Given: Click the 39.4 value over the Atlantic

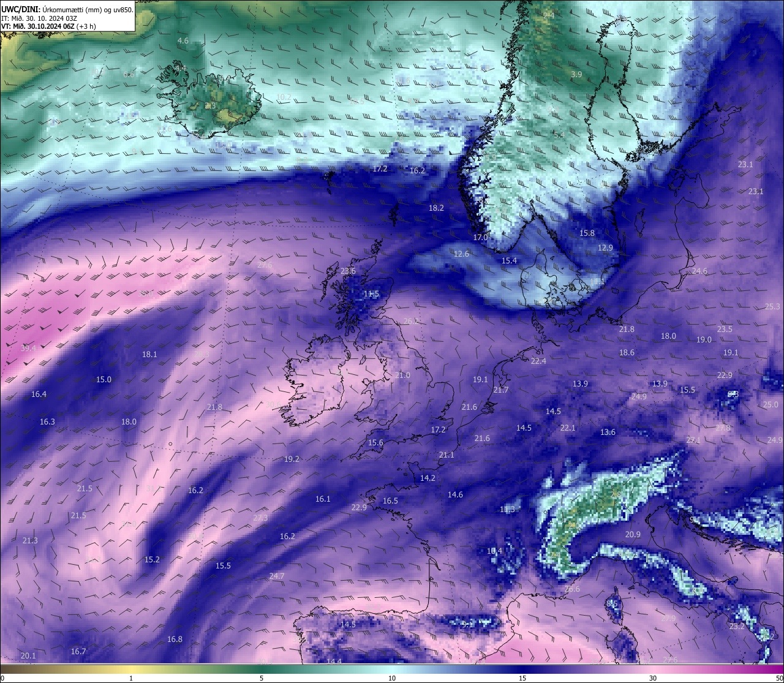Looking at the screenshot, I should [29, 348].
